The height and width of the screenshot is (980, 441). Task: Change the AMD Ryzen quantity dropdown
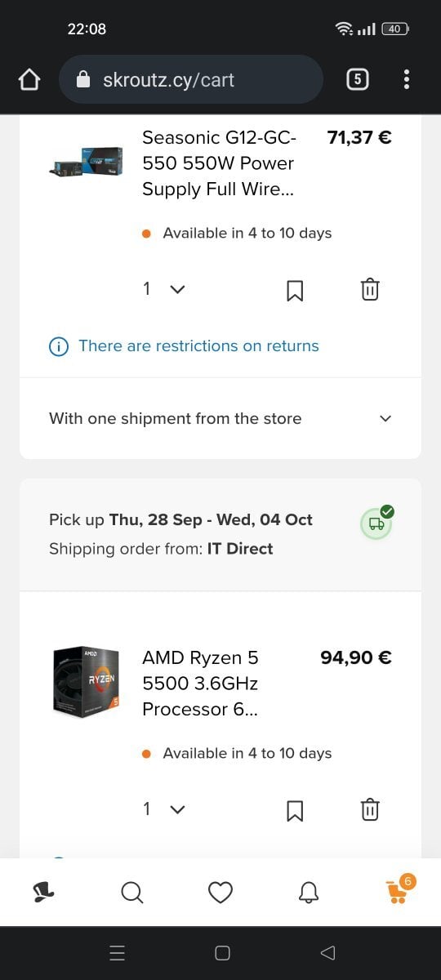point(164,809)
